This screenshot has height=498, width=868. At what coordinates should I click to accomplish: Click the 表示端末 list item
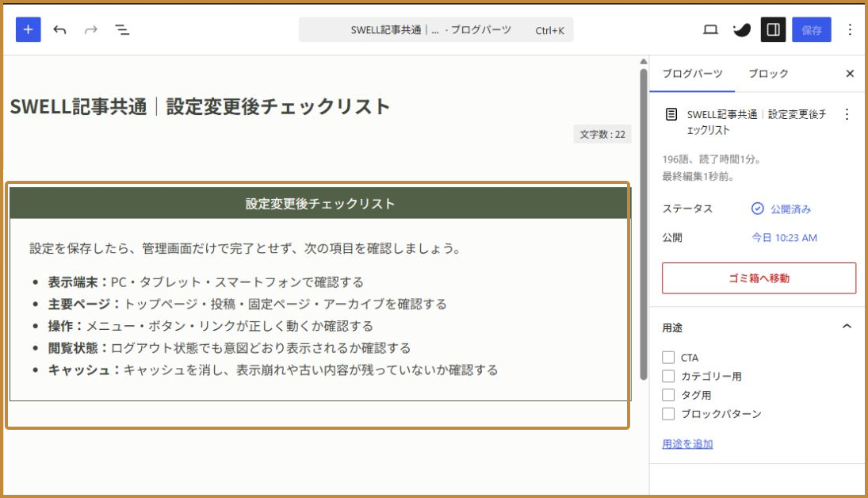coord(205,282)
